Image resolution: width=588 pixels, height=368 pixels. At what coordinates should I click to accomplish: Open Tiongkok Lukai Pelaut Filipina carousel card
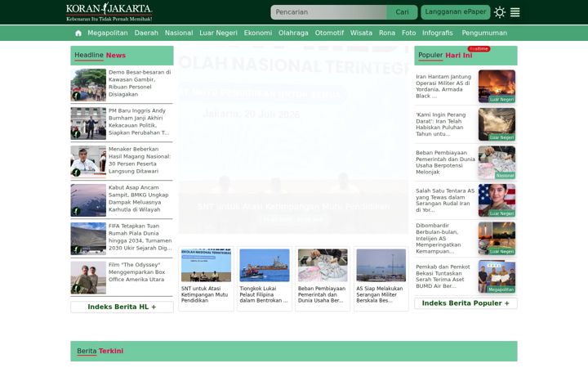pyautogui.click(x=265, y=279)
